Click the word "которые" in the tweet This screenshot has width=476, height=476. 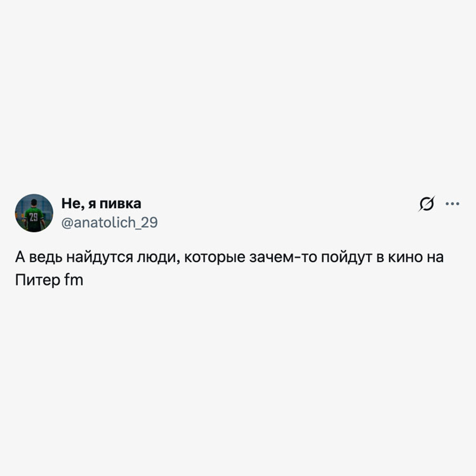(214, 258)
